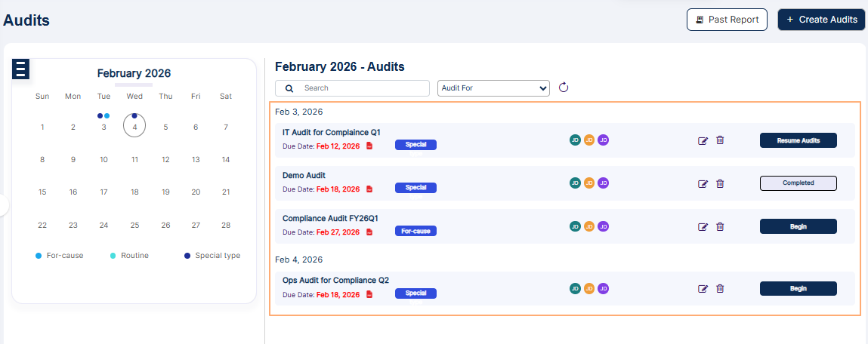The image size is (868, 344).
Task: Click the Feb 12, 2026 due date
Action: point(338,146)
